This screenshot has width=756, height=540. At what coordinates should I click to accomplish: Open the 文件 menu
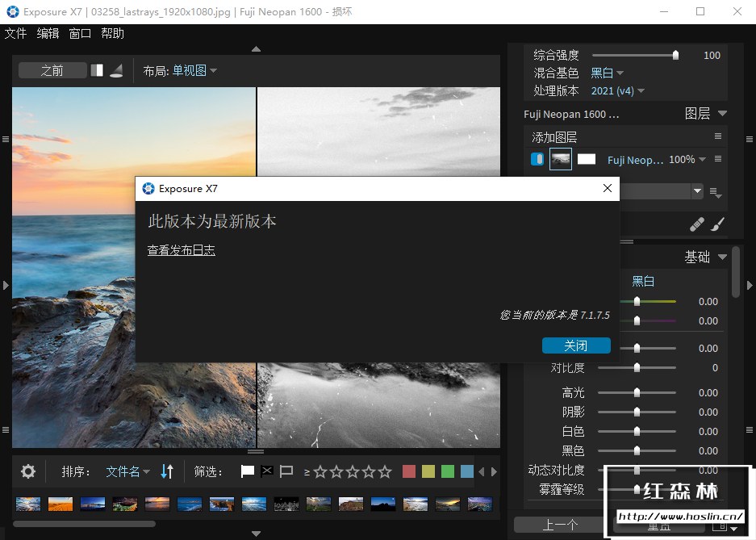click(15, 33)
